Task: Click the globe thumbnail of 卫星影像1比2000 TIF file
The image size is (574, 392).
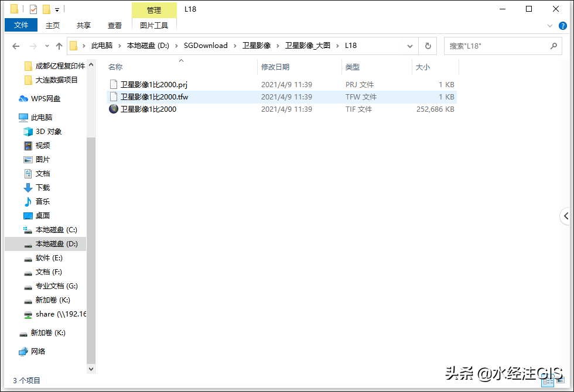Action: click(113, 109)
